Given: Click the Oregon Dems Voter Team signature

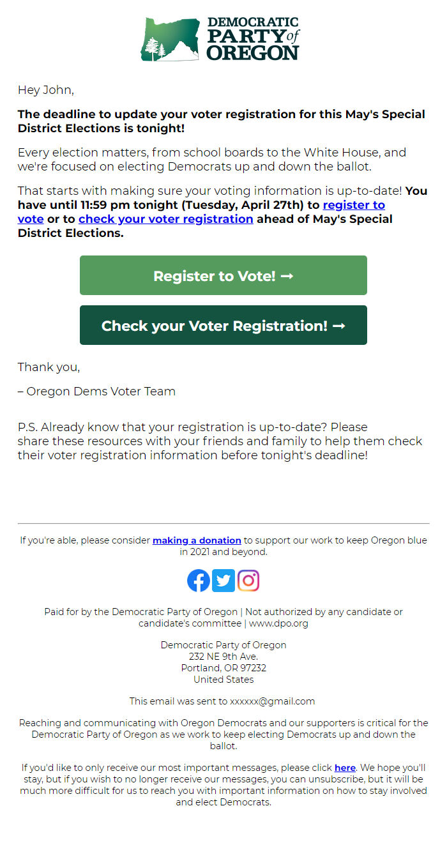Looking at the screenshot, I should point(96,392).
